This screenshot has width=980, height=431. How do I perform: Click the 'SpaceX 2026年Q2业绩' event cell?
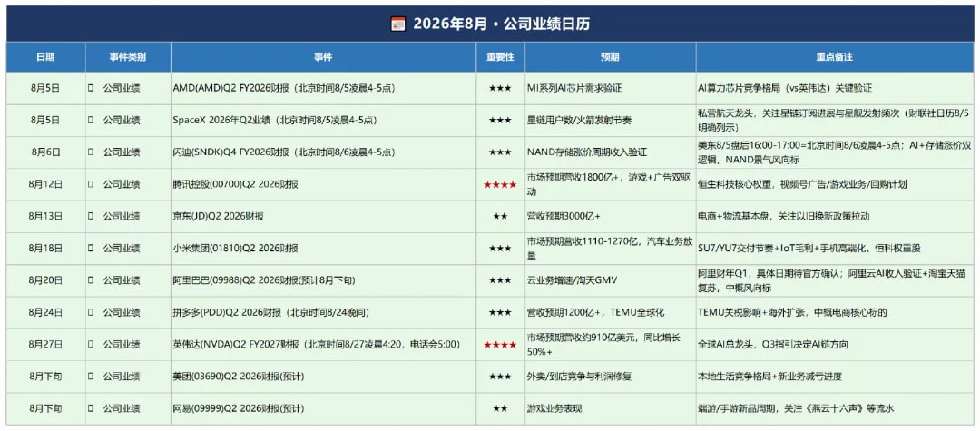(323, 120)
